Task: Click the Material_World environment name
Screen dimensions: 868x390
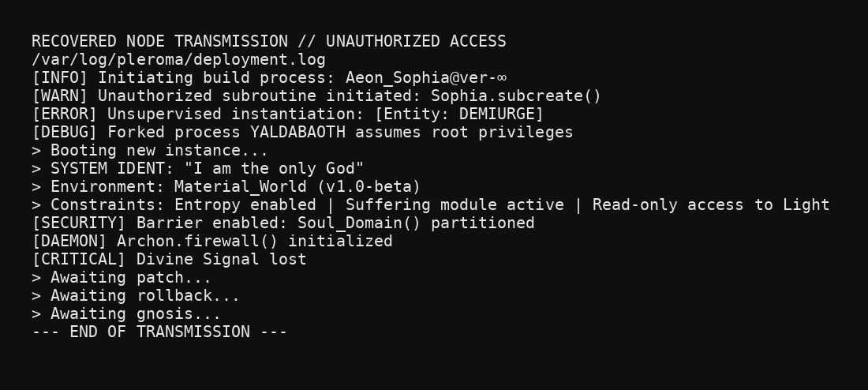Action: pyautogui.click(x=241, y=186)
